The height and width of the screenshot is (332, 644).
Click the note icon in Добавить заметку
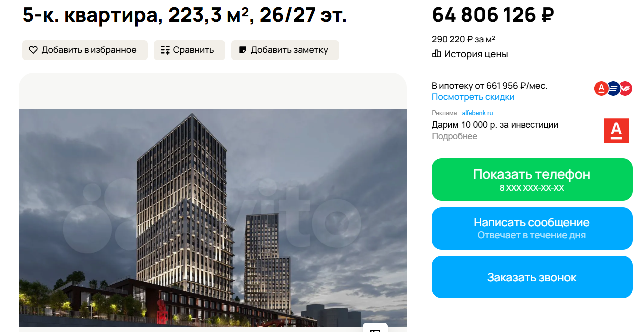[243, 50]
